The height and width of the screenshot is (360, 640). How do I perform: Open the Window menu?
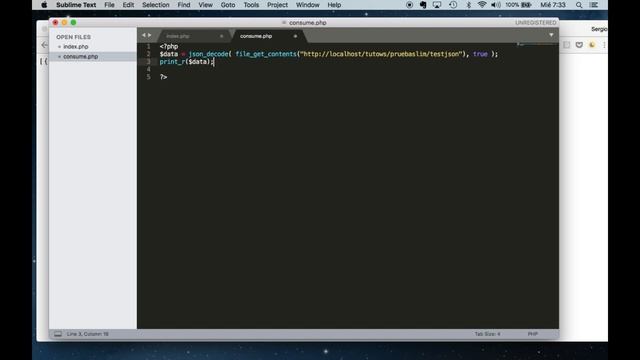coord(307,5)
